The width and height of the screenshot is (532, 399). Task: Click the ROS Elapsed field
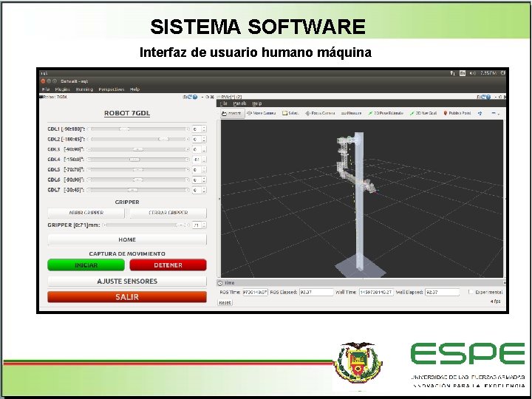pyautogui.click(x=316, y=292)
